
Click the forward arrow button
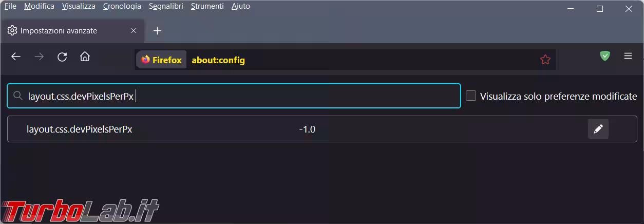[39, 57]
